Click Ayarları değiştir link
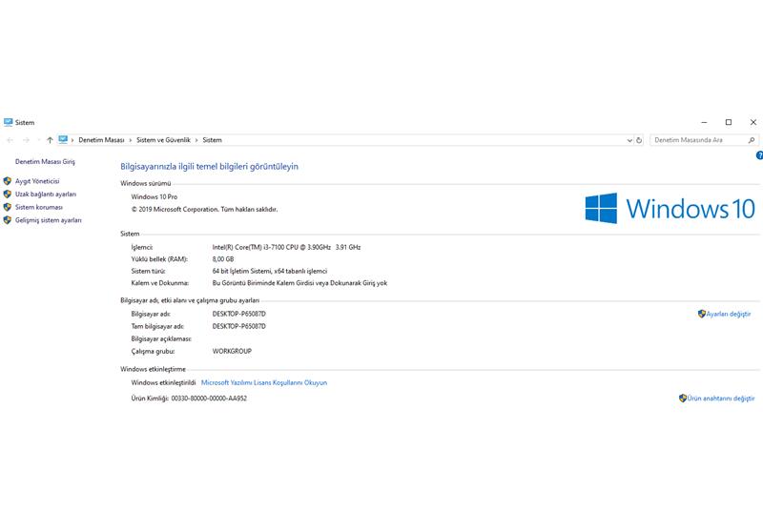Image resolution: width=763 pixels, height=532 pixels. [x=729, y=314]
